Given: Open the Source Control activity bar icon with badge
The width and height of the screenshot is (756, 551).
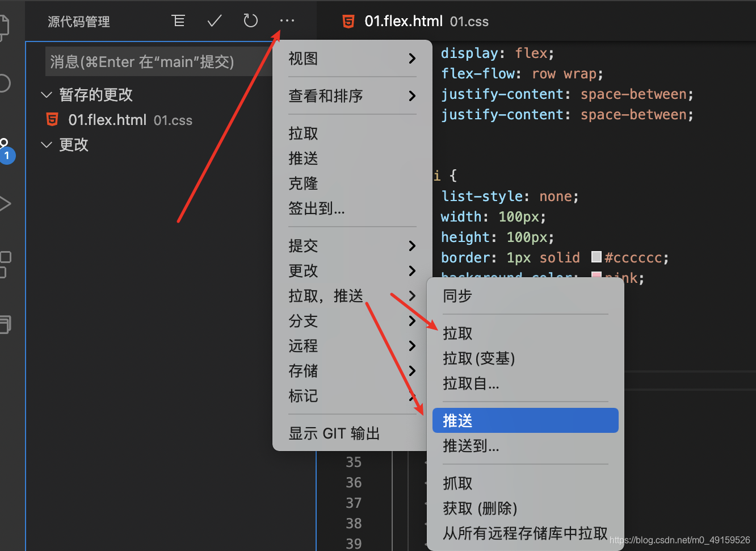Looking at the screenshot, I should click(6, 150).
